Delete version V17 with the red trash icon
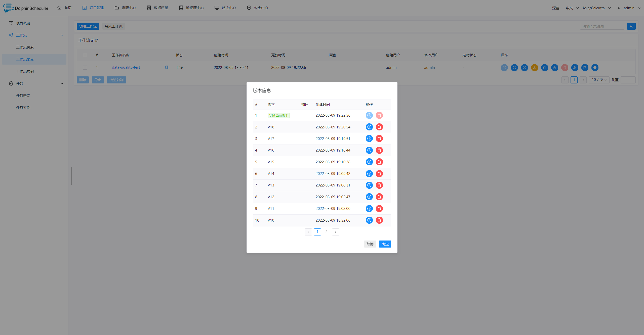The width and height of the screenshot is (644, 335). click(379, 138)
